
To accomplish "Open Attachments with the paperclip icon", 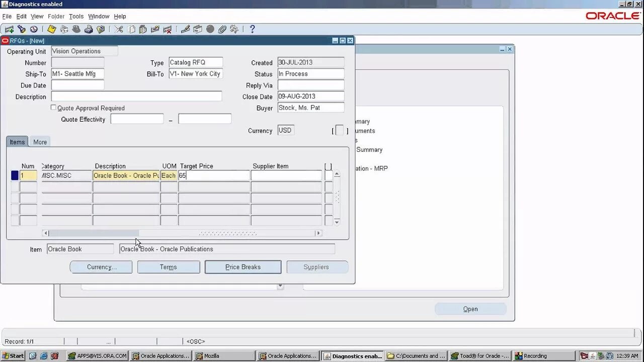I will click(x=222, y=29).
